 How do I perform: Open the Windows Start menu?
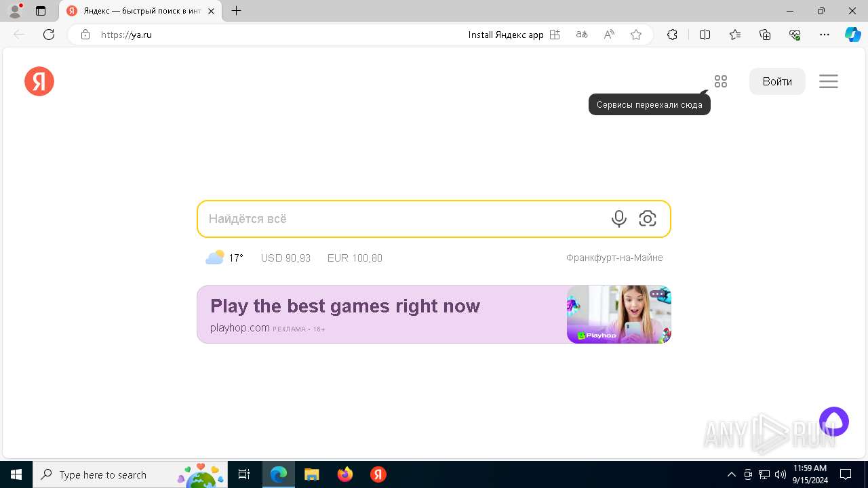16,474
